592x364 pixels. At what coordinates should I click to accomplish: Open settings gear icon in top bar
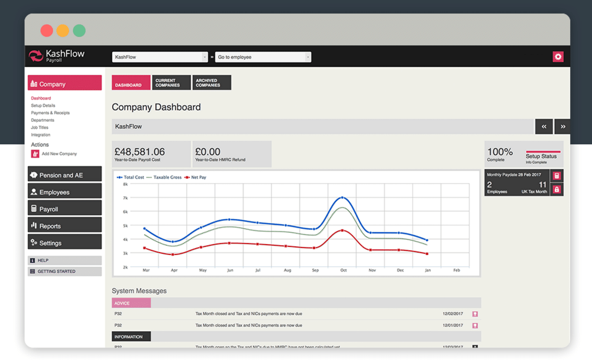click(558, 57)
